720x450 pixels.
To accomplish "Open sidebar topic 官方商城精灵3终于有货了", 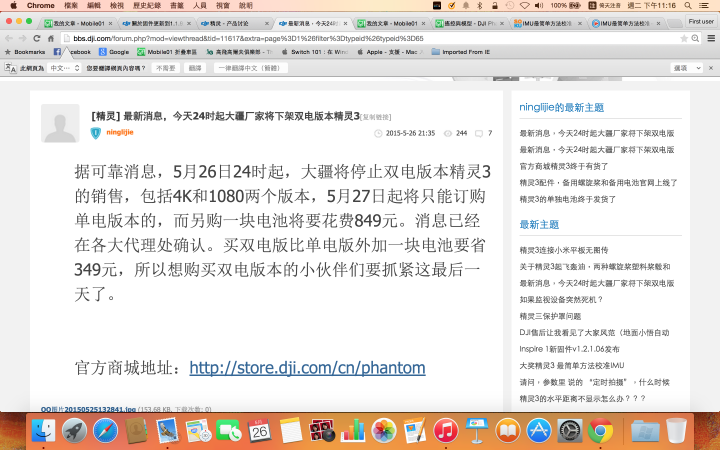I will point(563,166).
